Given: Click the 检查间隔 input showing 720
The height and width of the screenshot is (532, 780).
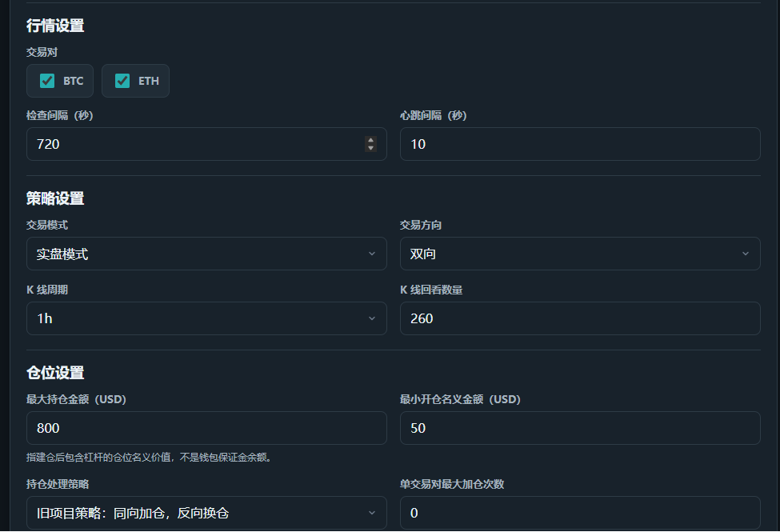Looking at the screenshot, I should 206,144.
